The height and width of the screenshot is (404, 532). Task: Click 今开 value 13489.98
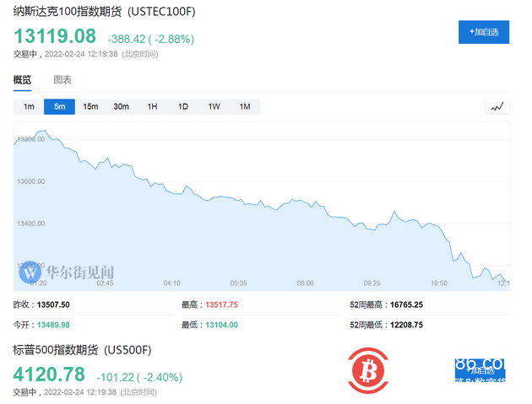click(x=53, y=325)
